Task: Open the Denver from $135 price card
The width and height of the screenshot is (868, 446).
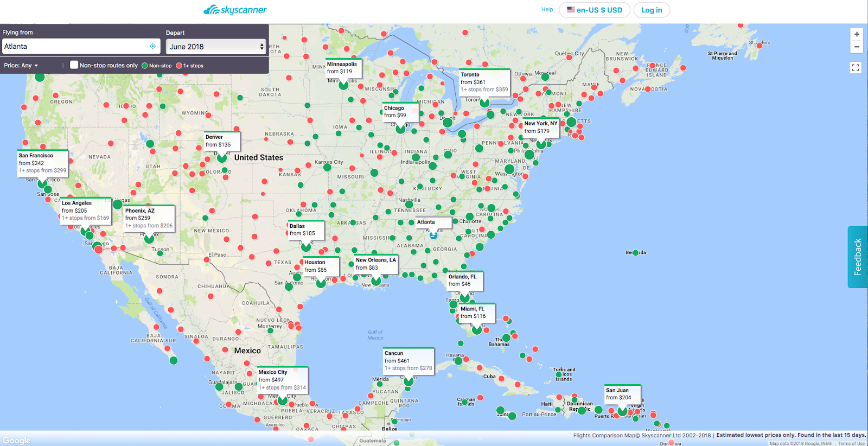Action: coord(222,141)
